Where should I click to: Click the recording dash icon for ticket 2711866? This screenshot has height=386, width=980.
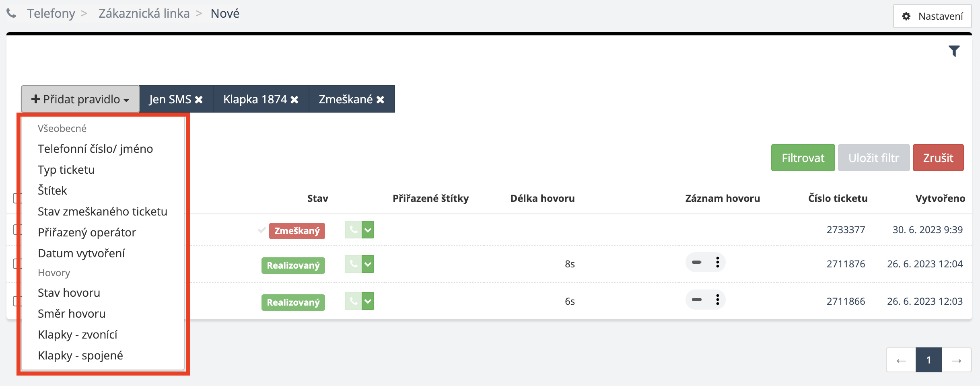(696, 300)
